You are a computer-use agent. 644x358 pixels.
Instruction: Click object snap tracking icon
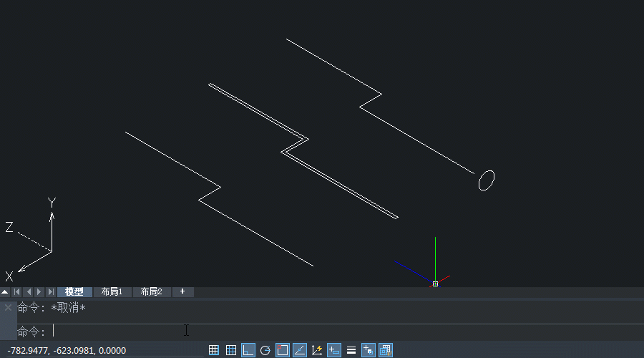(x=300, y=350)
